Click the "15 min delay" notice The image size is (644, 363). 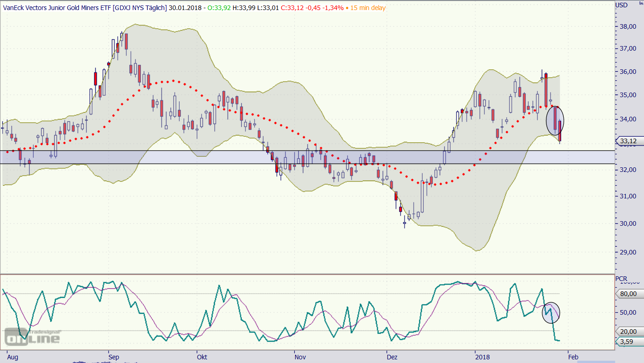tap(367, 8)
